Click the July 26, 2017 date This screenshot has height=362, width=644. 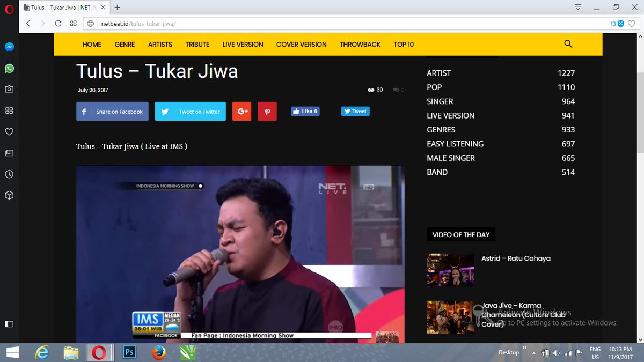click(x=93, y=90)
